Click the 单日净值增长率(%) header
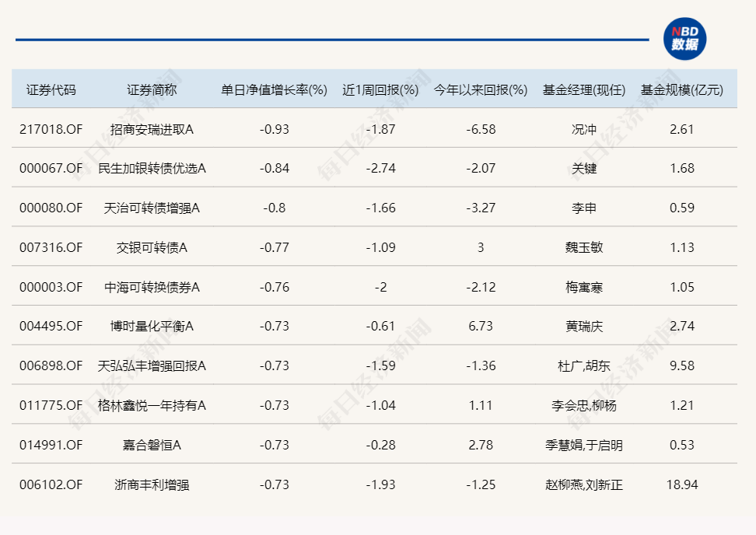Viewport: 756px width, 535px height. pyautogui.click(x=274, y=90)
